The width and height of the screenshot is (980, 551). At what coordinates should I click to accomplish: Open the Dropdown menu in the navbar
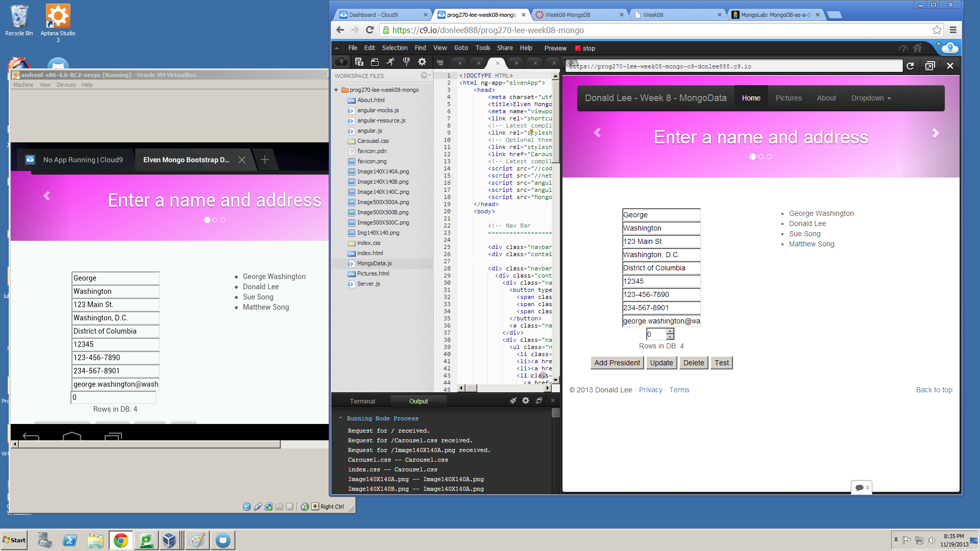pos(871,98)
